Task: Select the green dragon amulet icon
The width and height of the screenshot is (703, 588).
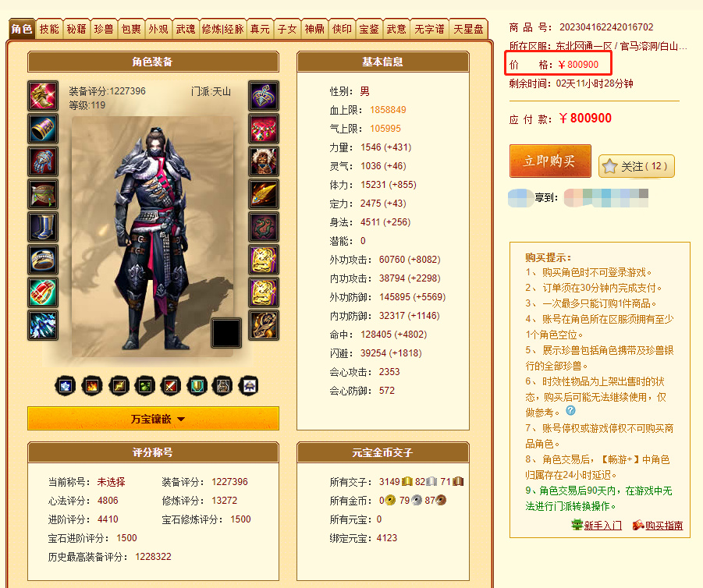Action: pos(264,227)
